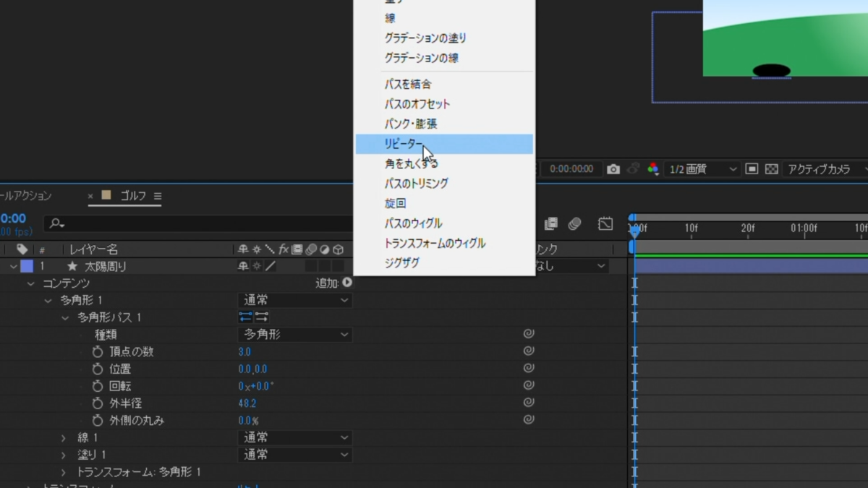Click the 位置 value 0.0,0.0
The height and width of the screenshot is (488, 868).
(x=252, y=369)
